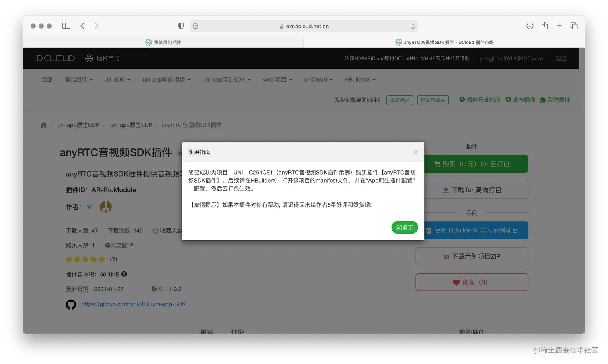The width and height of the screenshot is (608, 364).
Task: Click the ext.dcloud.net.cn address bar
Action: [304, 26]
